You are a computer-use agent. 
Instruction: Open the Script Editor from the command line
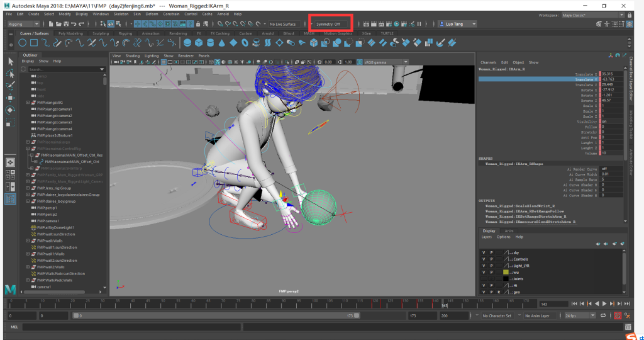point(628,327)
